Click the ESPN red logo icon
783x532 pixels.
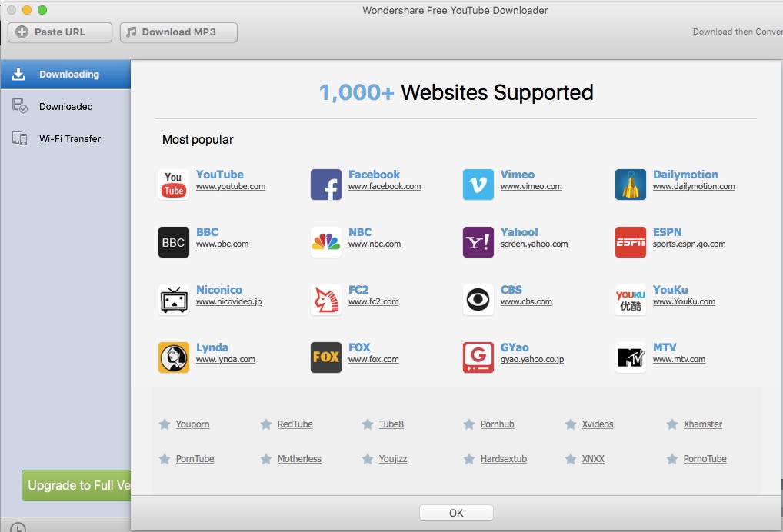pyautogui.click(x=631, y=242)
